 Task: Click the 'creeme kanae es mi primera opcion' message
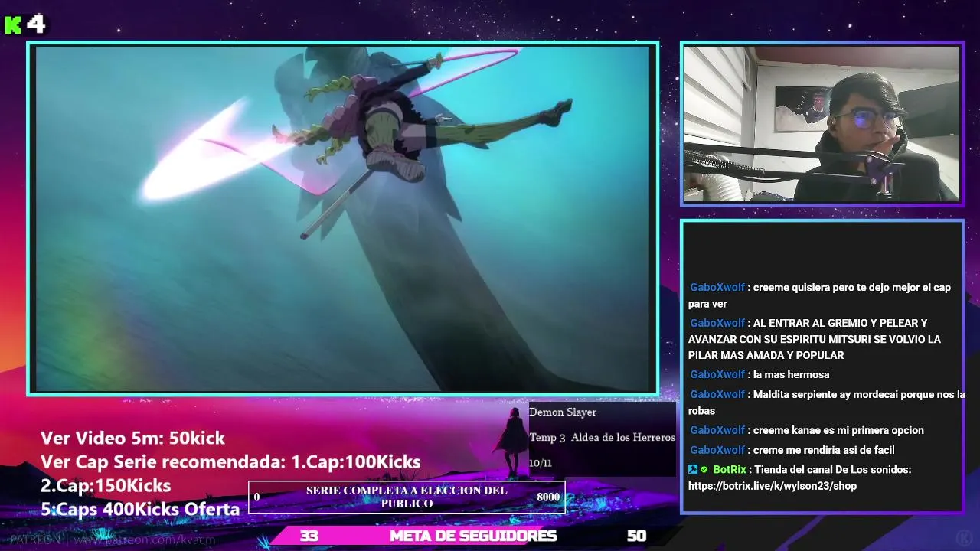click(838, 430)
